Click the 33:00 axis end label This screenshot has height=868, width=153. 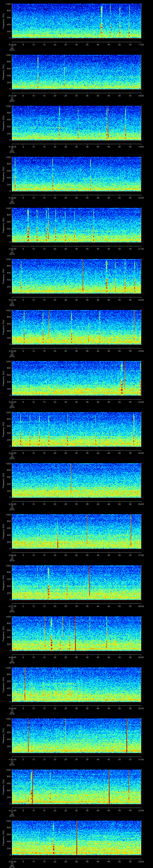141,861
